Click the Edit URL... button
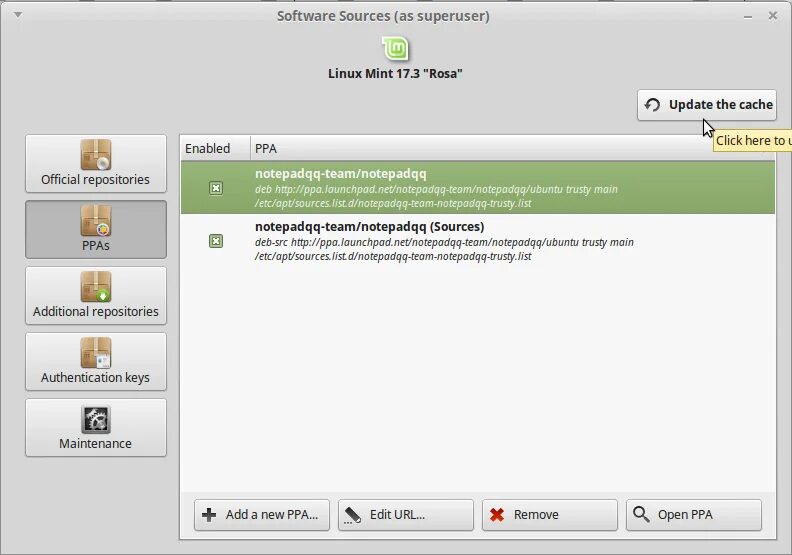This screenshot has height=555, width=792. (x=406, y=515)
